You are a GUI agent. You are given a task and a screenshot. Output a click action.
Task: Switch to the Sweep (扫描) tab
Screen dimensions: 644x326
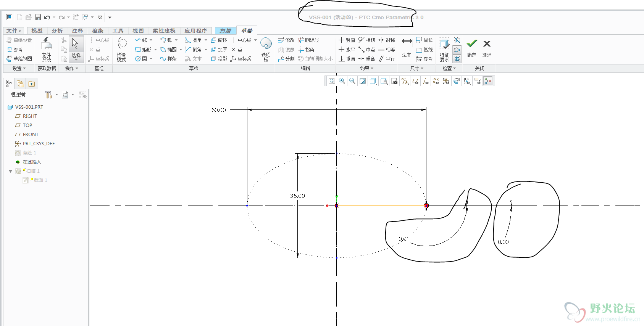coord(225,31)
